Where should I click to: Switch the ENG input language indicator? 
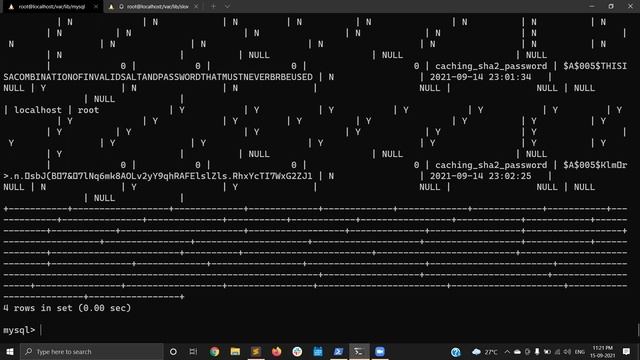[580, 351]
